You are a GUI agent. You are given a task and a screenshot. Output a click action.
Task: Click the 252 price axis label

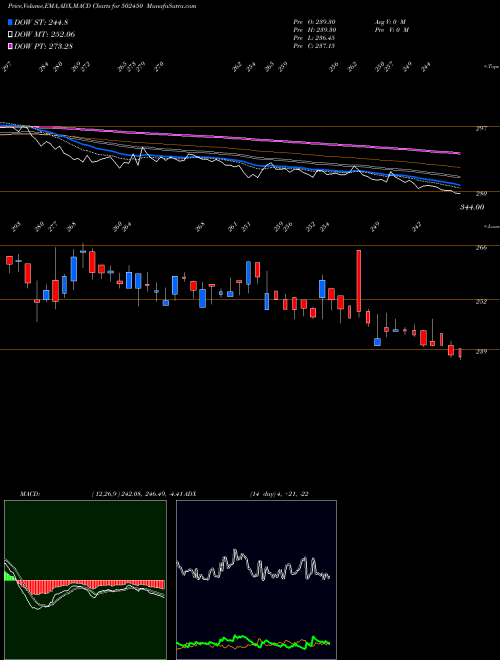pyautogui.click(x=481, y=302)
